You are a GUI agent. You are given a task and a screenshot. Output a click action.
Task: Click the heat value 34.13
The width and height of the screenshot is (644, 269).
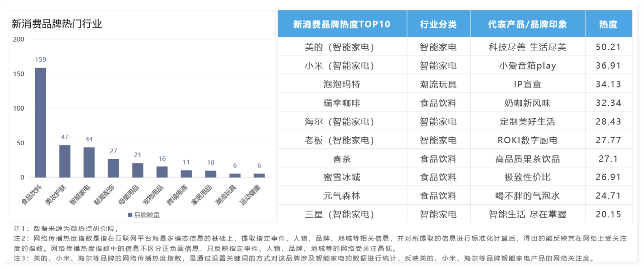[608, 84]
